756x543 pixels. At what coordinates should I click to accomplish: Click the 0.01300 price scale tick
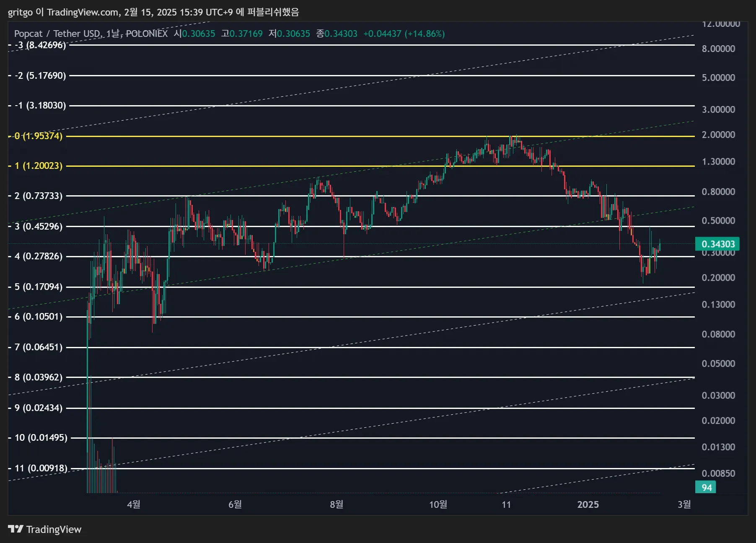pyautogui.click(x=718, y=447)
